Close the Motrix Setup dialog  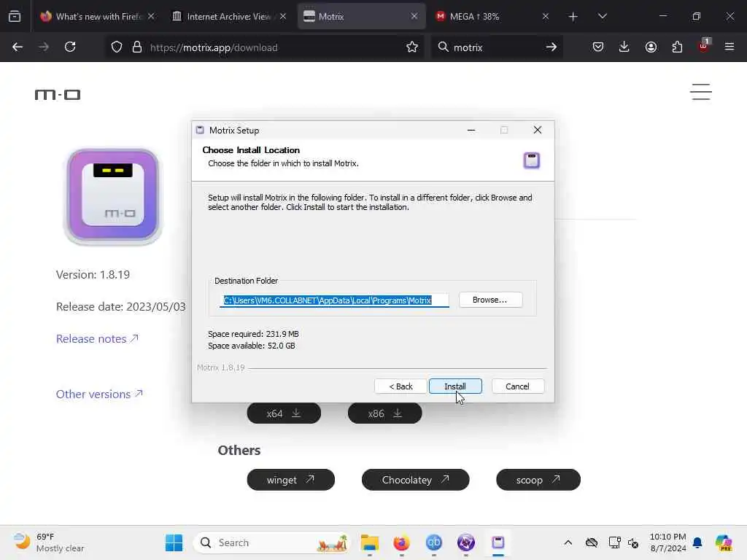pyautogui.click(x=538, y=130)
